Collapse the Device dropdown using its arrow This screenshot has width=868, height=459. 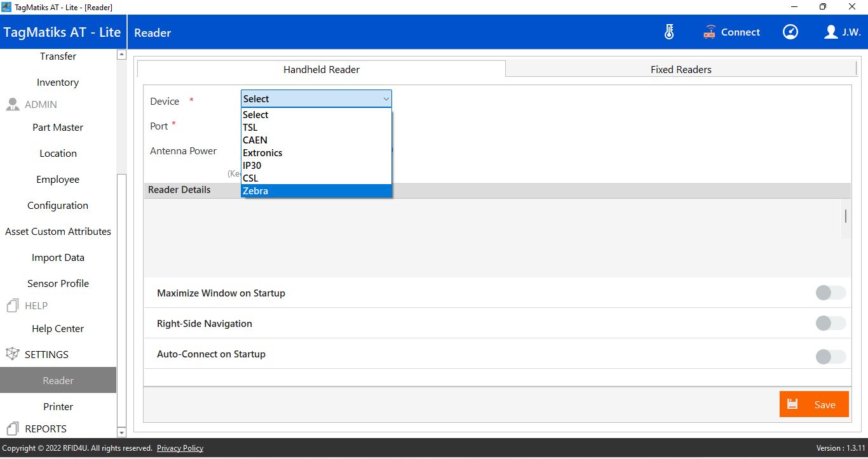386,99
